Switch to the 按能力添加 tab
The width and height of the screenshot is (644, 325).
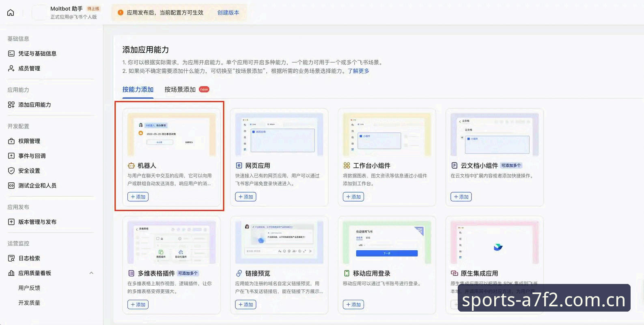click(x=138, y=89)
